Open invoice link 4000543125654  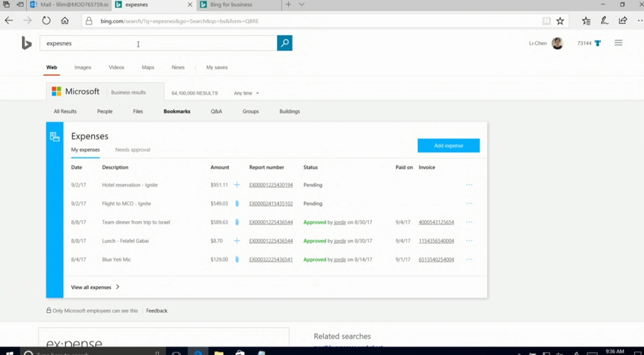point(436,222)
